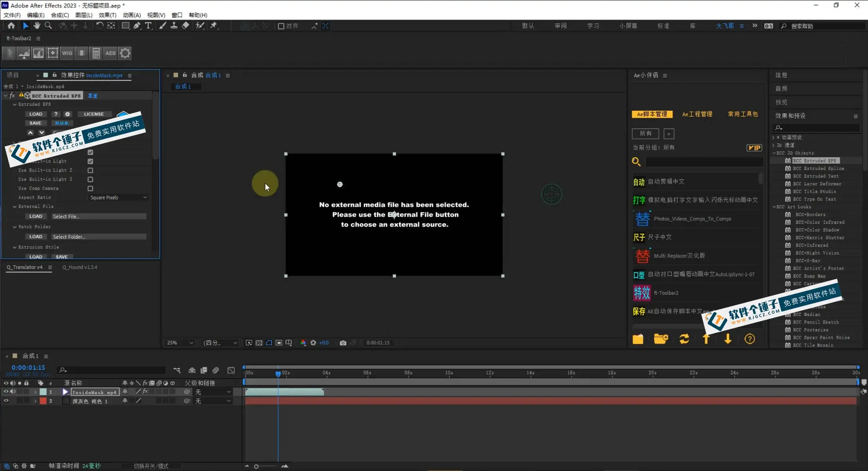
Task: Click the snapshot camera icon in viewer
Action: [x=343, y=343]
